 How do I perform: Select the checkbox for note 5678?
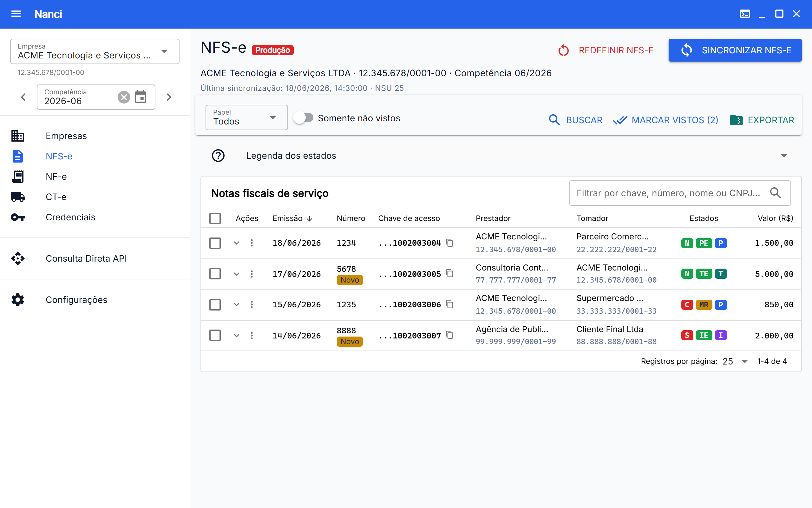215,274
